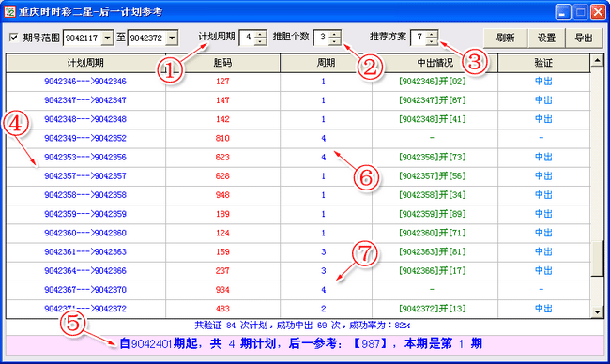This screenshot has width=610, height=364.
Task: Click the app icon in title bar
Action: tap(9, 11)
